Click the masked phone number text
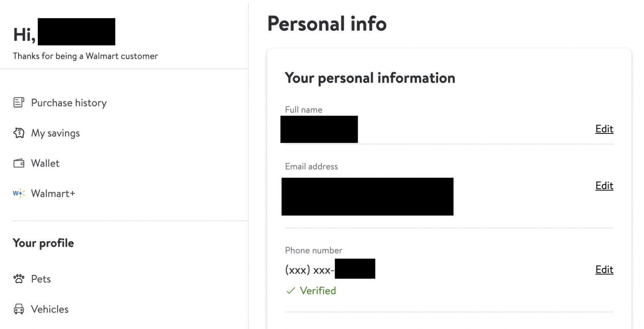 309,270
